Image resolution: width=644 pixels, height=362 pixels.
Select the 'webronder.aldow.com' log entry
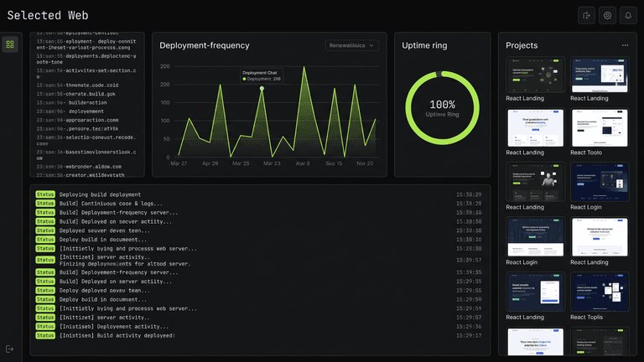coord(79,167)
